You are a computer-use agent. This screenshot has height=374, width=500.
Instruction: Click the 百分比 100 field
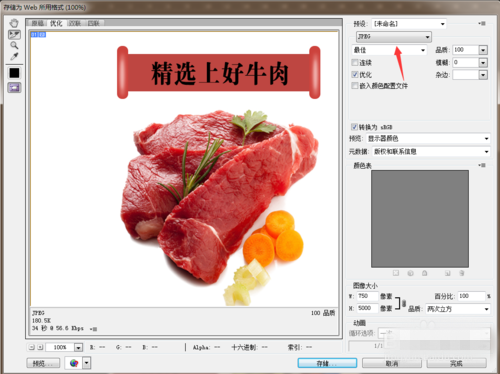pos(471,296)
